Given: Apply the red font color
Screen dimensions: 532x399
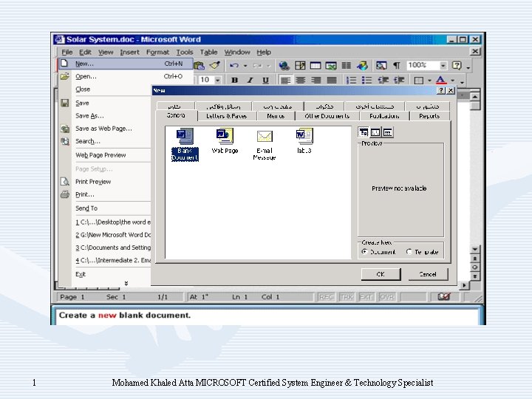Looking at the screenshot, I should [440, 80].
